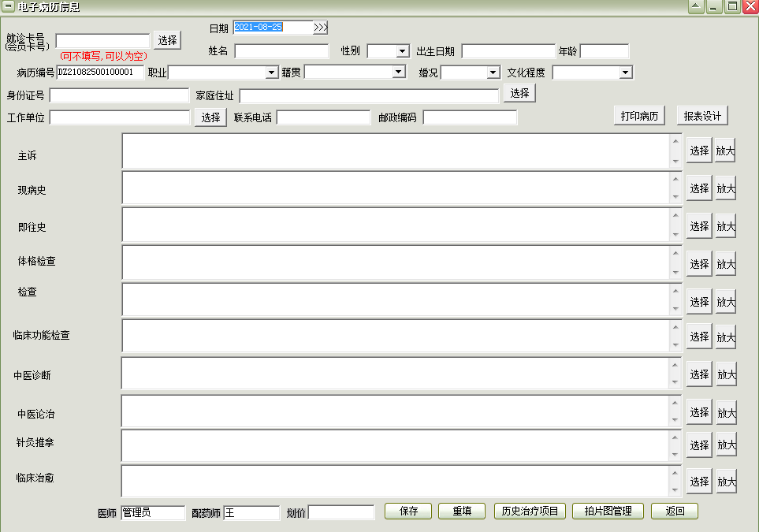This screenshot has width=759, height=532.
Task: Open 拍片图管理
Action: [x=608, y=511]
